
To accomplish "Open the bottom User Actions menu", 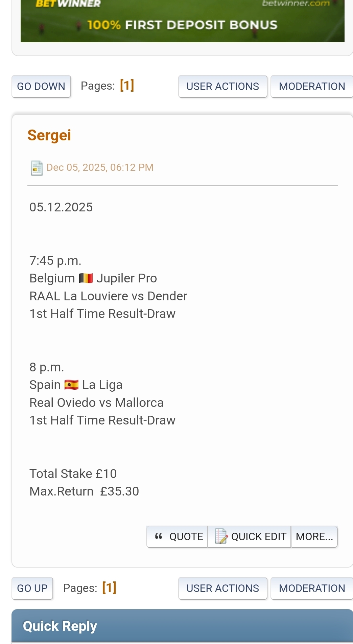I will [x=222, y=589].
